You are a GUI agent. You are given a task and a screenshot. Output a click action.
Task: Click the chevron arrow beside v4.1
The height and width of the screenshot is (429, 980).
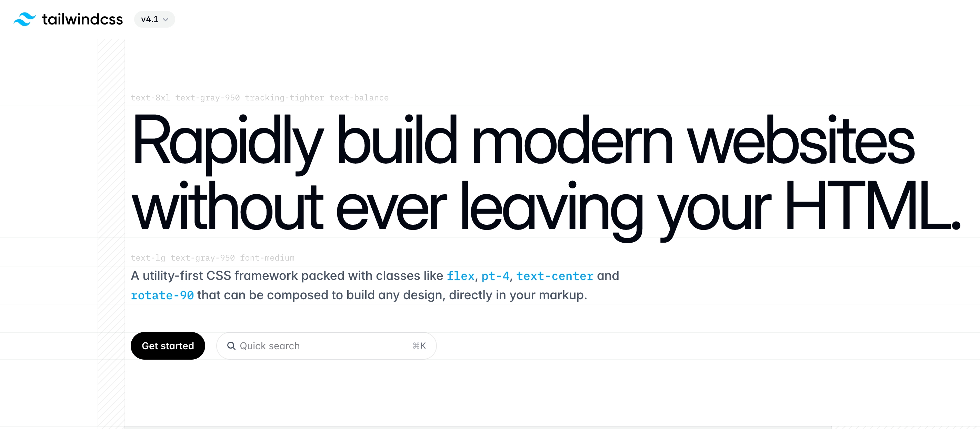[x=166, y=19]
